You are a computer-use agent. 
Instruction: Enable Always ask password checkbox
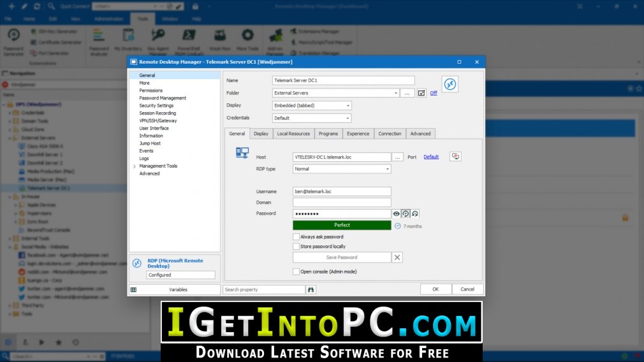pyautogui.click(x=296, y=237)
